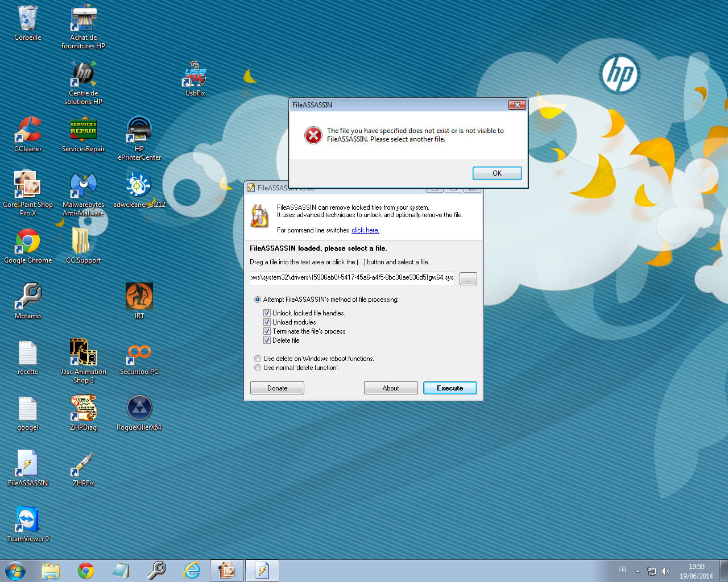Close the FileASSASSIN error dialog
Viewport: 728px width, 582px height.
[516, 105]
